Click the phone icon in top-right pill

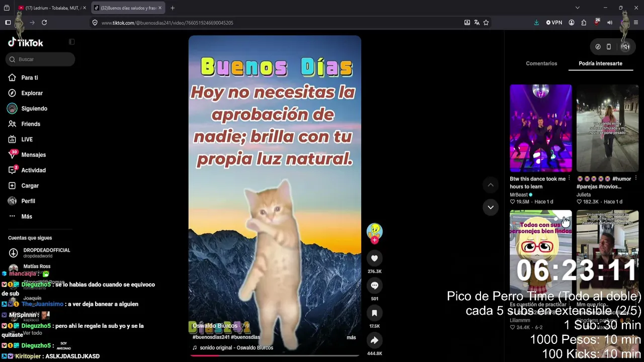[x=609, y=47]
